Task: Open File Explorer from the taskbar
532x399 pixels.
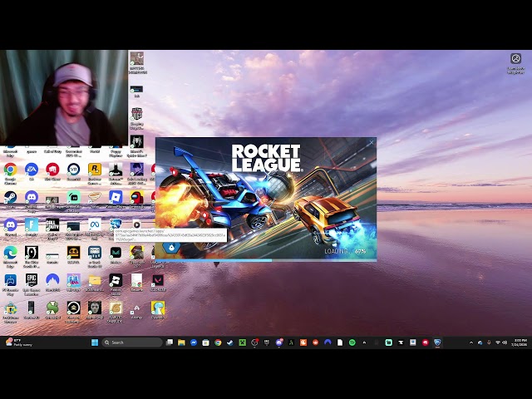Action: (181, 342)
